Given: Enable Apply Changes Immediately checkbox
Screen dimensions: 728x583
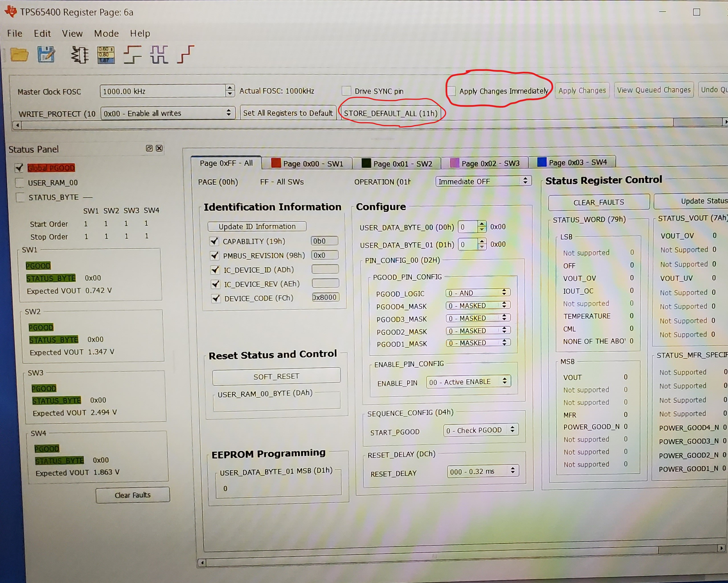Looking at the screenshot, I should coord(452,91).
